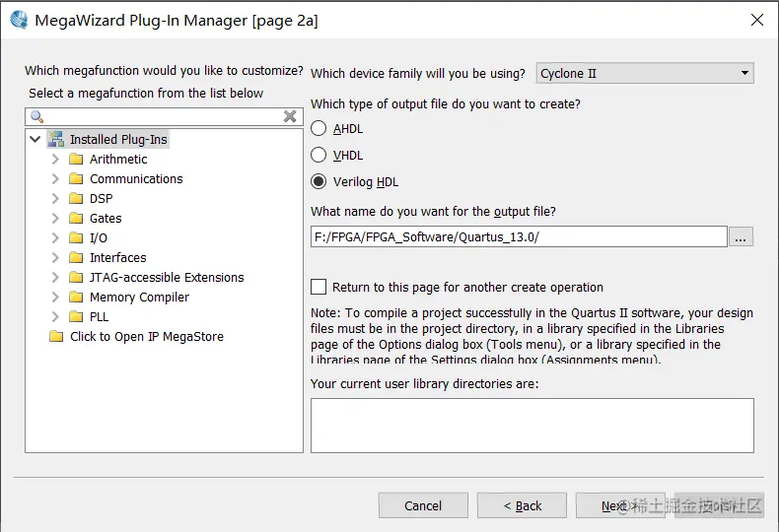Screen dimensions: 779x532
Task: Click the Memory Compiler folder icon
Action: (x=76, y=297)
